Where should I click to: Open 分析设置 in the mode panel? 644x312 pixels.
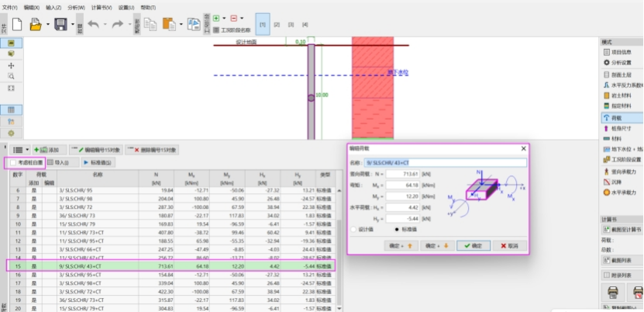click(x=621, y=62)
